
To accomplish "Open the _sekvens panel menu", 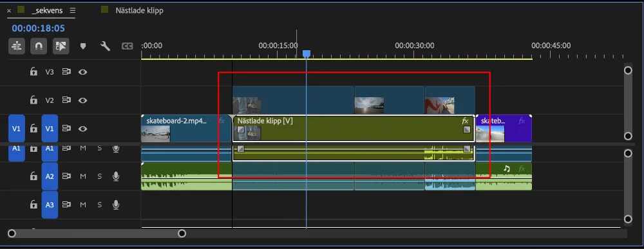I will (73, 10).
